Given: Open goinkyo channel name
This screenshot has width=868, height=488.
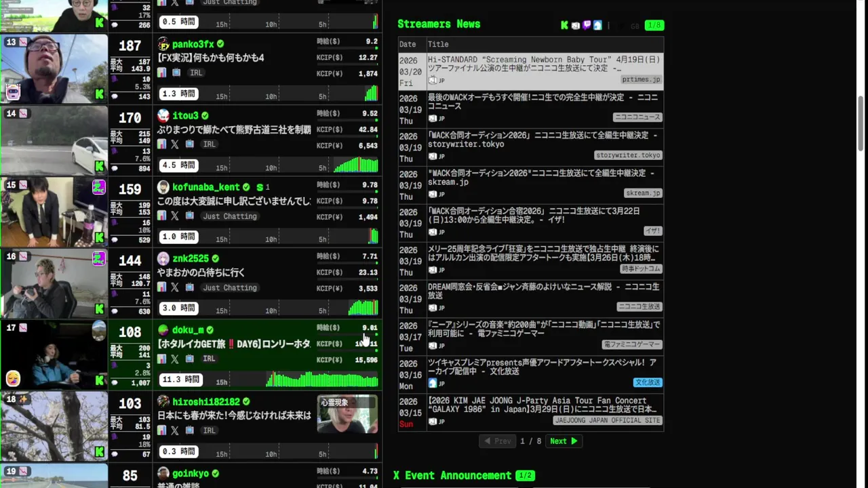Looking at the screenshot, I should tap(191, 474).
